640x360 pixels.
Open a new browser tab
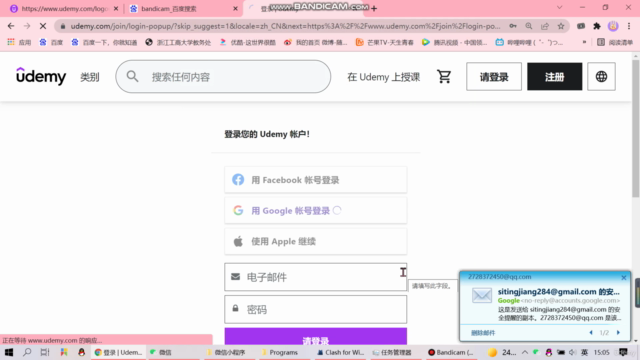[x=374, y=8]
